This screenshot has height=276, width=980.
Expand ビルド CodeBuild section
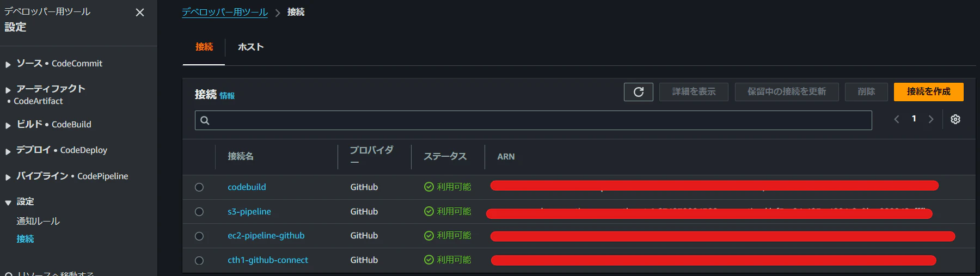click(x=8, y=125)
